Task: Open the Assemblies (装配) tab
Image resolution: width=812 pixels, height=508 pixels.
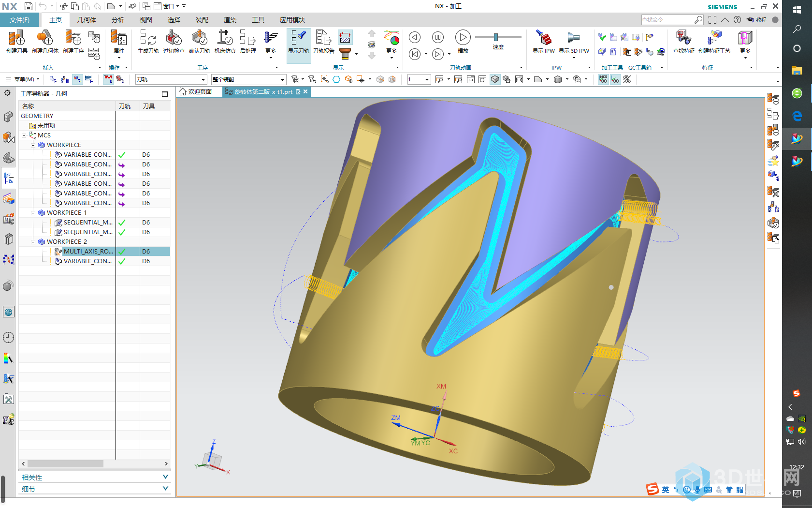Action: tap(202, 20)
